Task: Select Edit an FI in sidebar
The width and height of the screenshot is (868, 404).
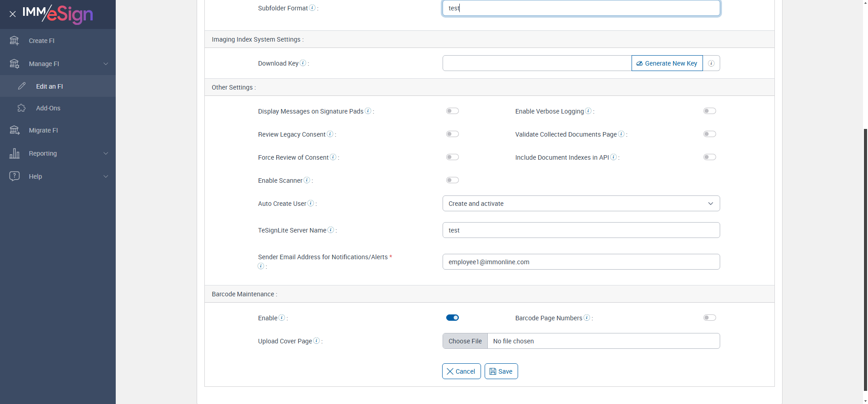Action: [49, 86]
